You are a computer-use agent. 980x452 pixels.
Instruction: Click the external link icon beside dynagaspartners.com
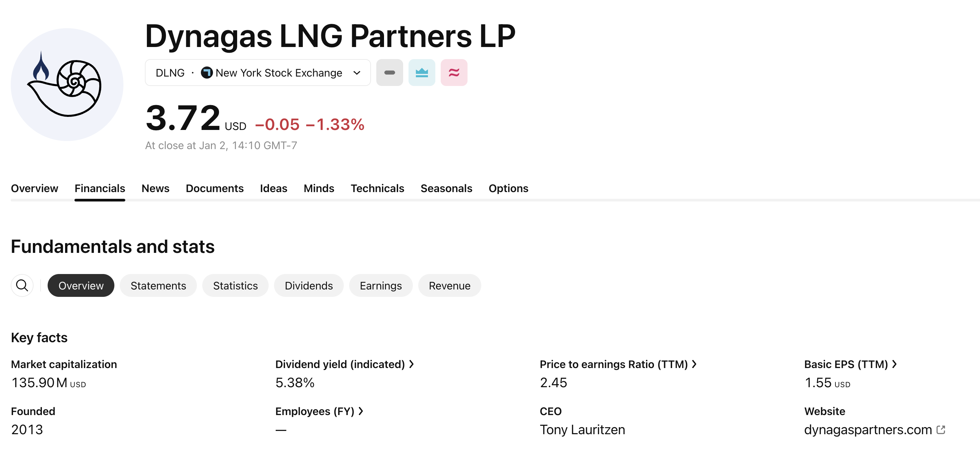pos(941,430)
